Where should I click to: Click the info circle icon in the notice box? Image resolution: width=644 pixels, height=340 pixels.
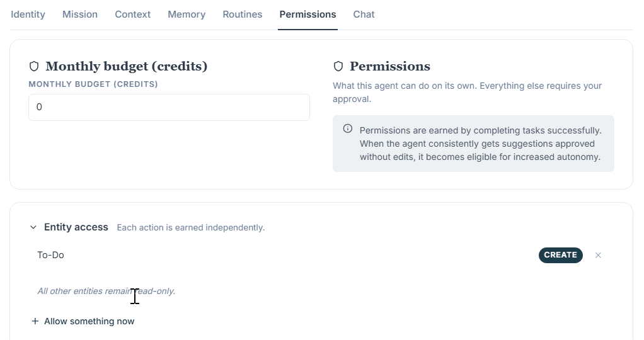click(347, 128)
